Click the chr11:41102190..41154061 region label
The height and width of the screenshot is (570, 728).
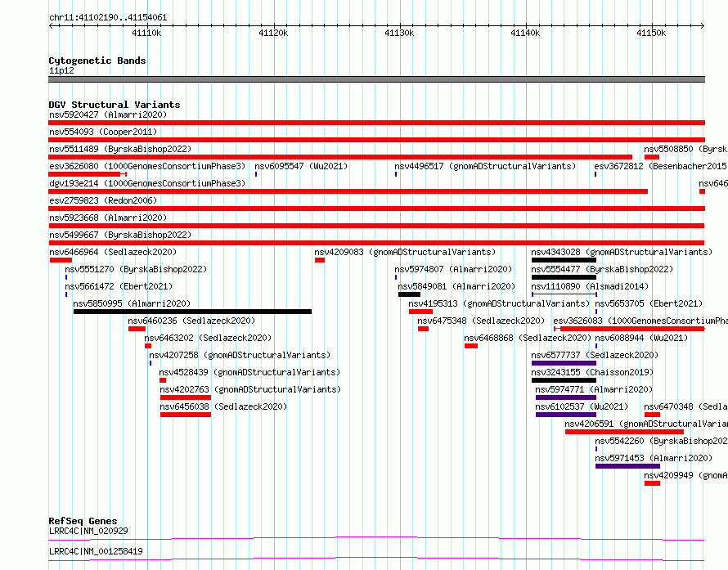pyautogui.click(x=108, y=17)
